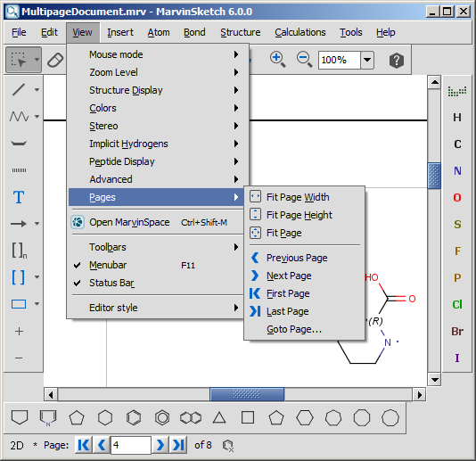
Task: Select the Text tool
Action: coord(19,197)
